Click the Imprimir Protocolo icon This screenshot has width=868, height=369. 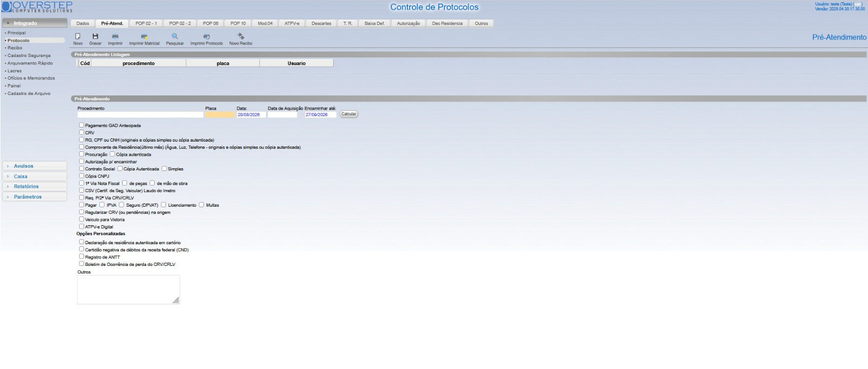click(206, 36)
